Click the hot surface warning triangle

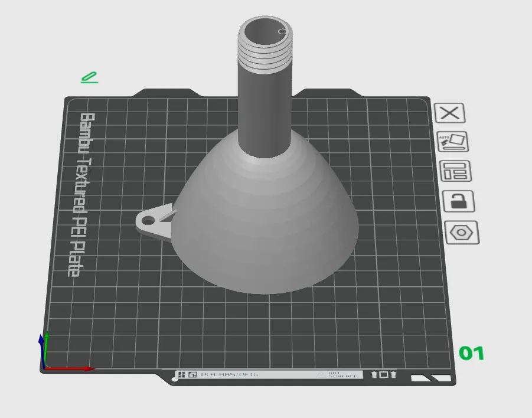tap(321, 375)
